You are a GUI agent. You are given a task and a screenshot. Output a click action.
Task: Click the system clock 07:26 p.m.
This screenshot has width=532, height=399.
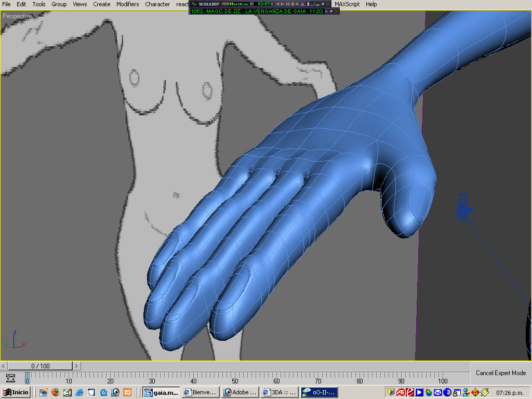click(x=510, y=393)
